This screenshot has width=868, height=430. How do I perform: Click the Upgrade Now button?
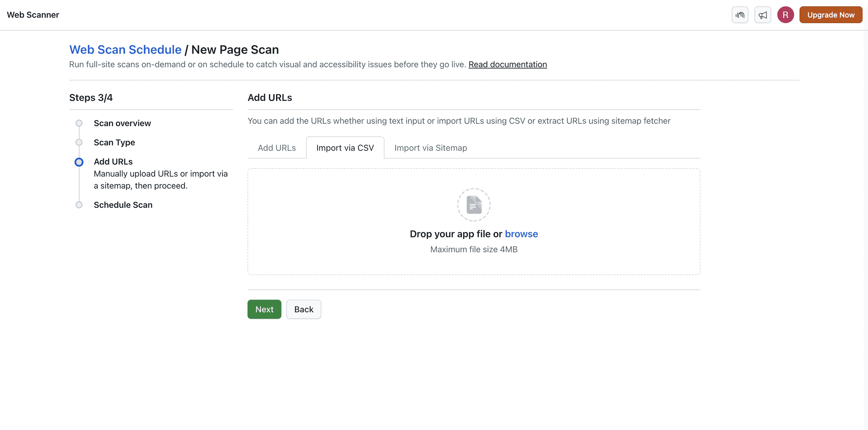click(831, 15)
